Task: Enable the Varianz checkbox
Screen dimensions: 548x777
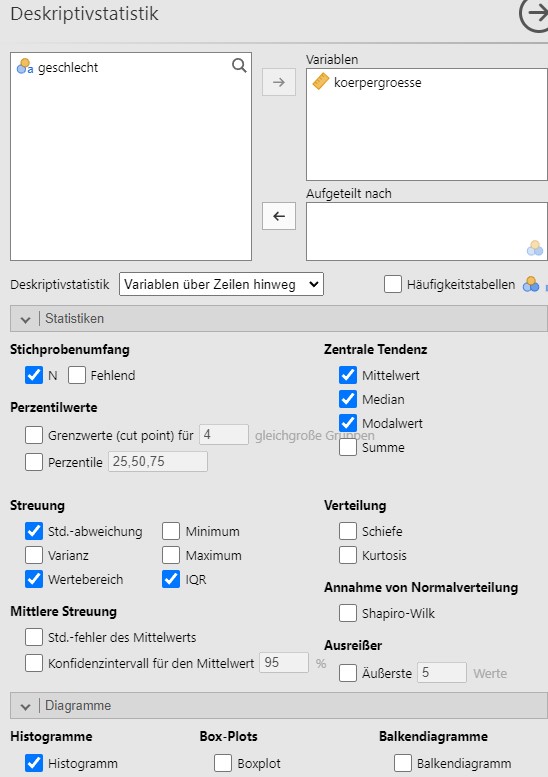Action: (34, 555)
